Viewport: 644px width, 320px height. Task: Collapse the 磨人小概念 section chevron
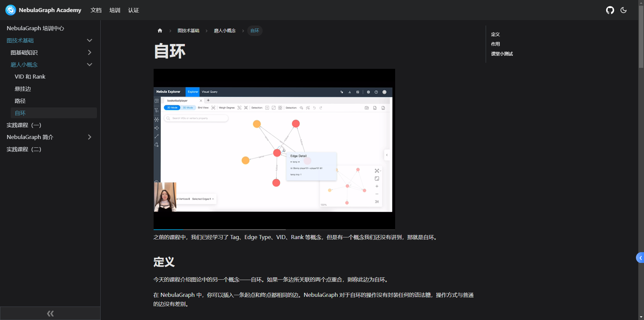point(90,64)
